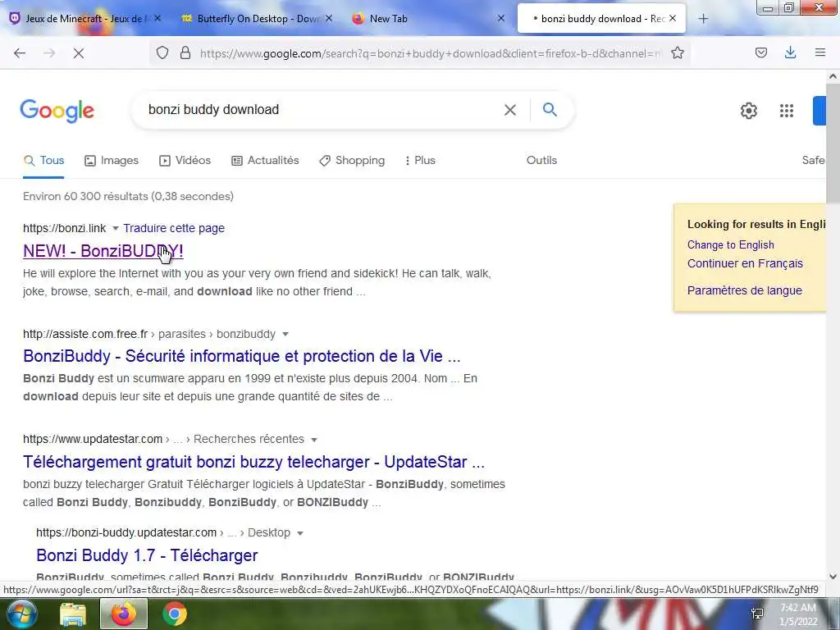Screen dimensions: 840x630
Task: Select the Actualités search filter
Action: tap(265, 161)
